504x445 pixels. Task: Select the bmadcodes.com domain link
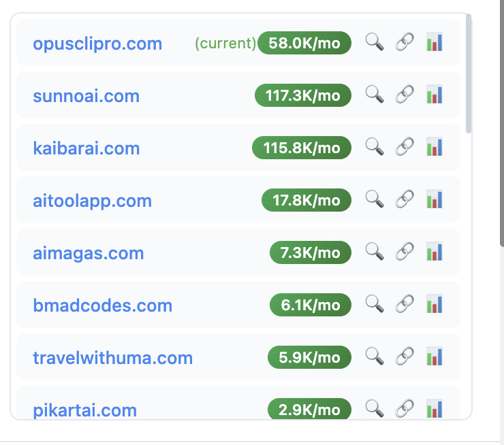coord(102,306)
